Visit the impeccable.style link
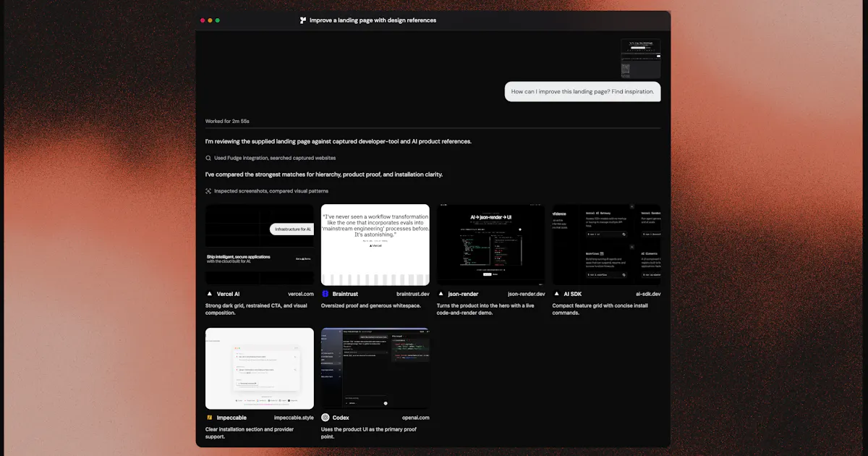 (x=294, y=418)
